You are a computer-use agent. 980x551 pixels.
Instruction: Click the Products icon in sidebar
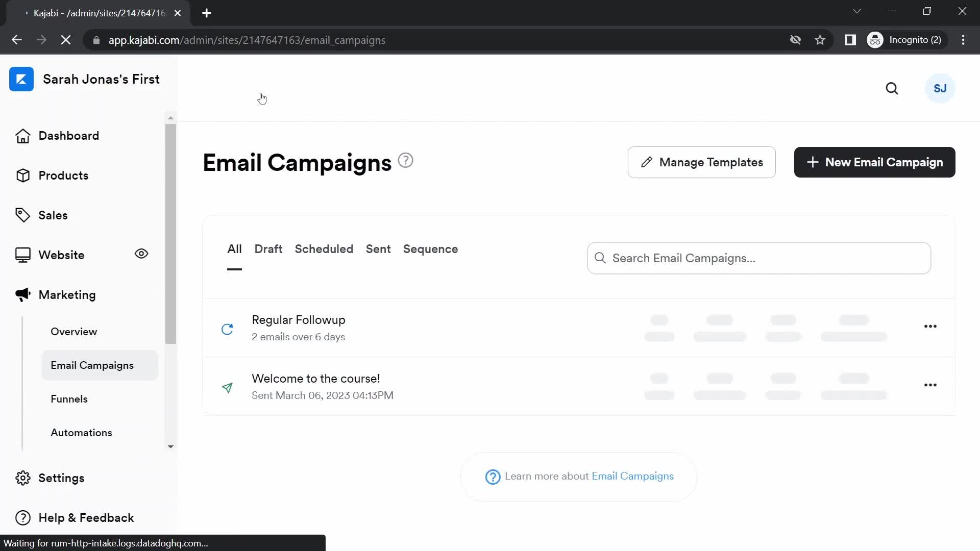23,176
